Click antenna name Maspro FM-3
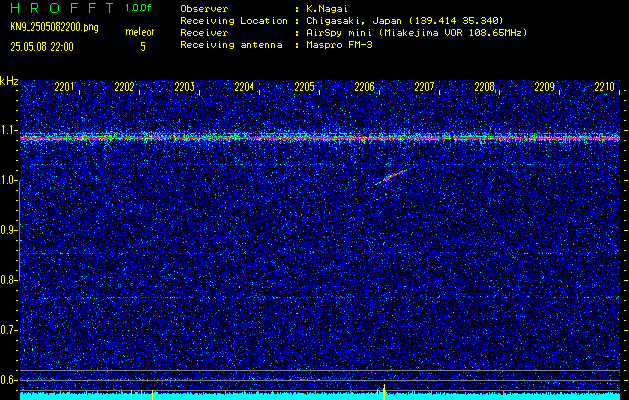The image size is (629, 400). (x=339, y=45)
